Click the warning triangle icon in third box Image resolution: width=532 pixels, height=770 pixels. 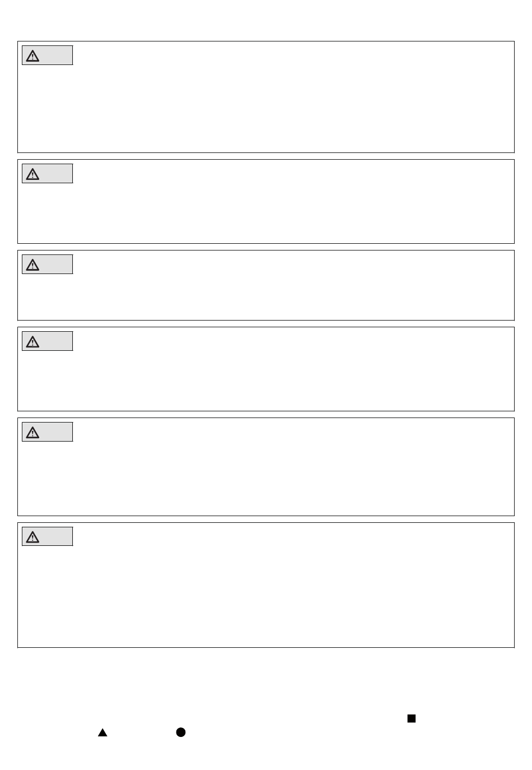point(32,265)
